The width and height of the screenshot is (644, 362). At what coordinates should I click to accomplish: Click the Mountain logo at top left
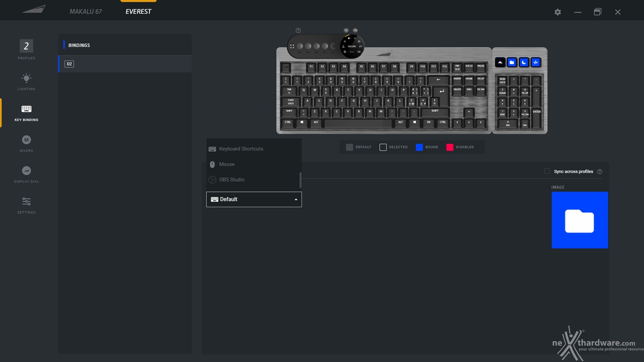click(34, 9)
